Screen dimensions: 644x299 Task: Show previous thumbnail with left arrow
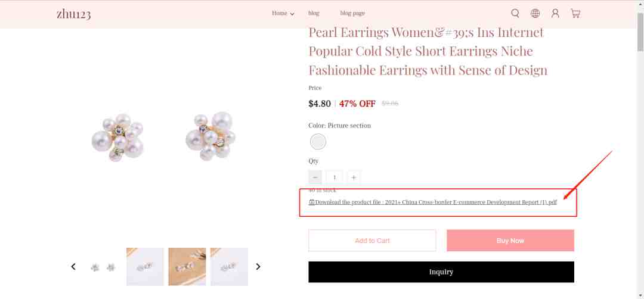pos(73,267)
